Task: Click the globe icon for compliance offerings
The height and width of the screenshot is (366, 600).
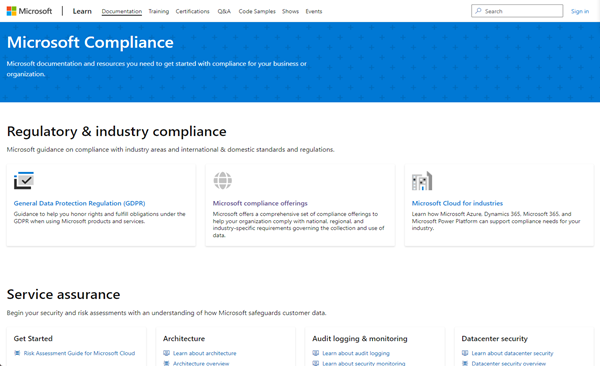Action: click(x=223, y=180)
